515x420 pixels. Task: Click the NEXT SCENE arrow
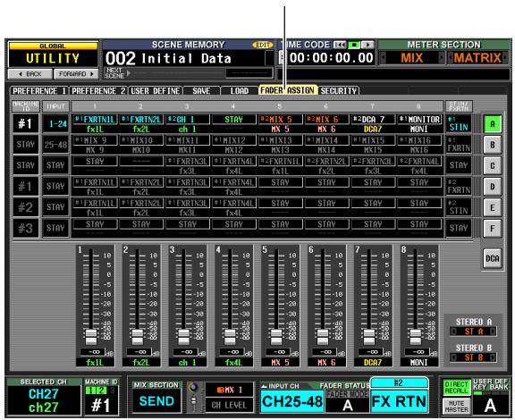[129, 73]
